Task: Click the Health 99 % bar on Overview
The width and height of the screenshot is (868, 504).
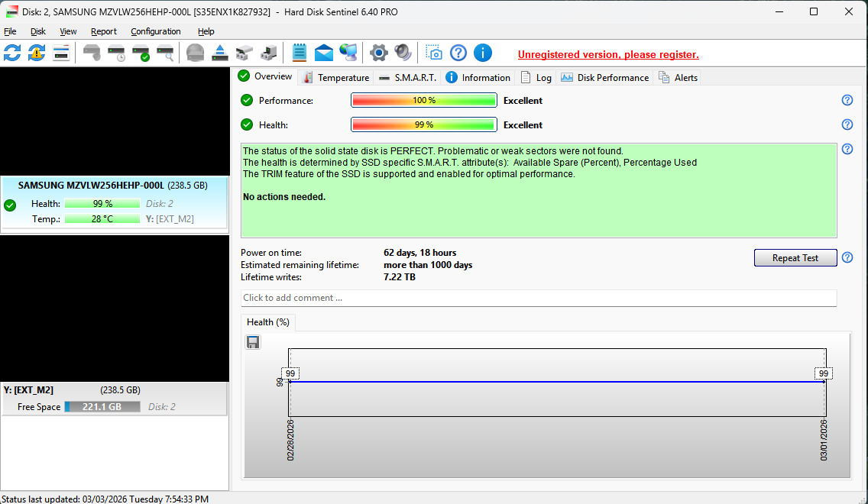Action: tap(423, 124)
